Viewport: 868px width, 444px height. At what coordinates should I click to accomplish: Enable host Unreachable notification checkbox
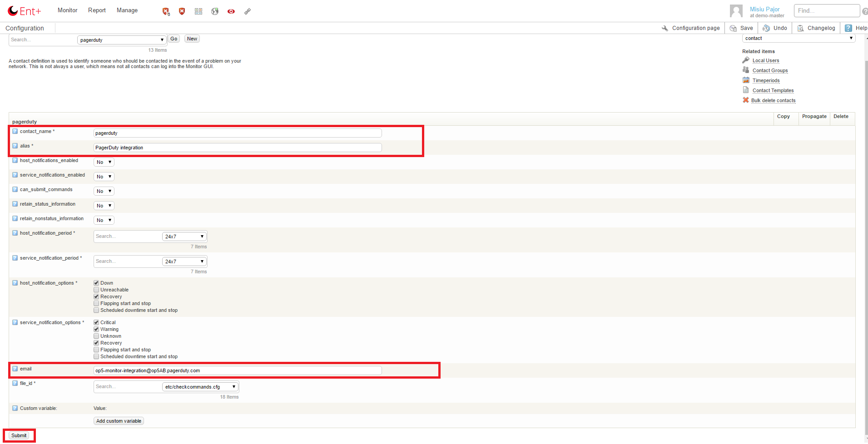point(96,290)
